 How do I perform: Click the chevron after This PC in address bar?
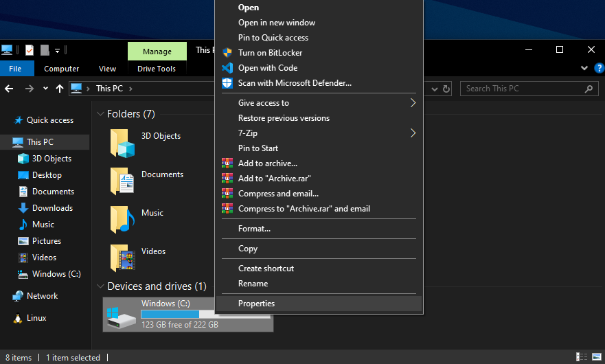click(130, 89)
